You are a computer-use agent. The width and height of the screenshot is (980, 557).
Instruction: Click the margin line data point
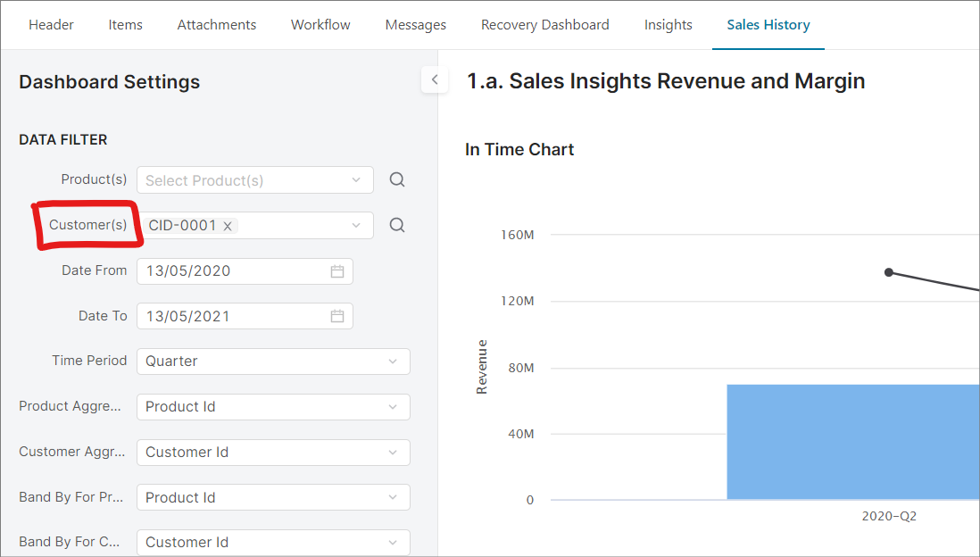pyautogui.click(x=889, y=272)
